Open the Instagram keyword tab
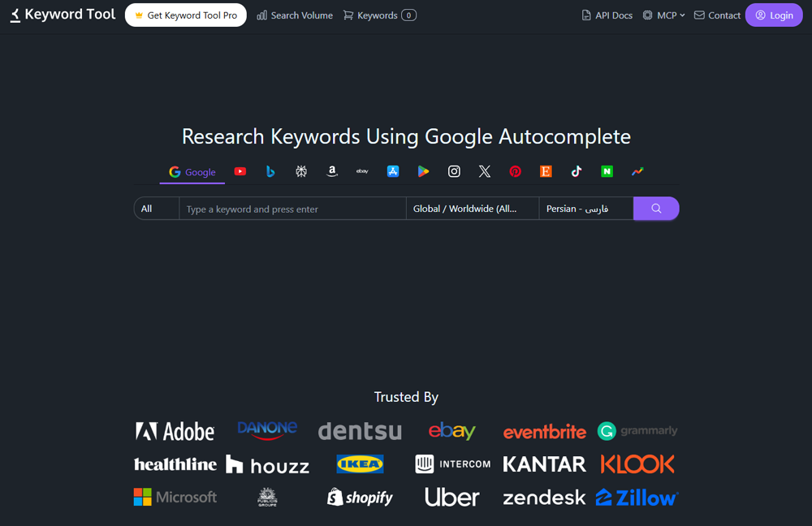This screenshot has width=812, height=526. [454, 171]
